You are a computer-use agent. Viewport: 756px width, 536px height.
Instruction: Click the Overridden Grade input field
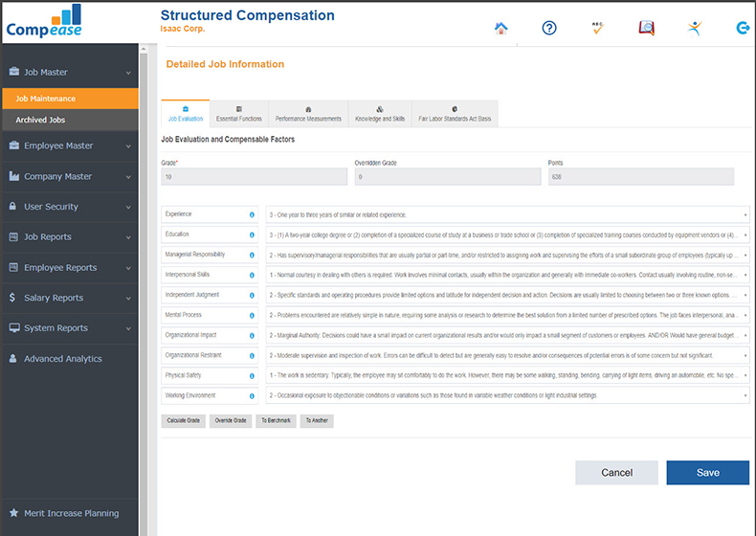coord(444,177)
